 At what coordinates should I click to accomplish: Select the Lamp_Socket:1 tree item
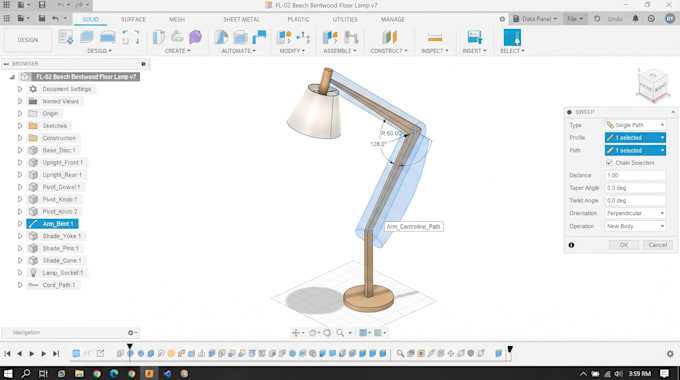click(x=62, y=273)
